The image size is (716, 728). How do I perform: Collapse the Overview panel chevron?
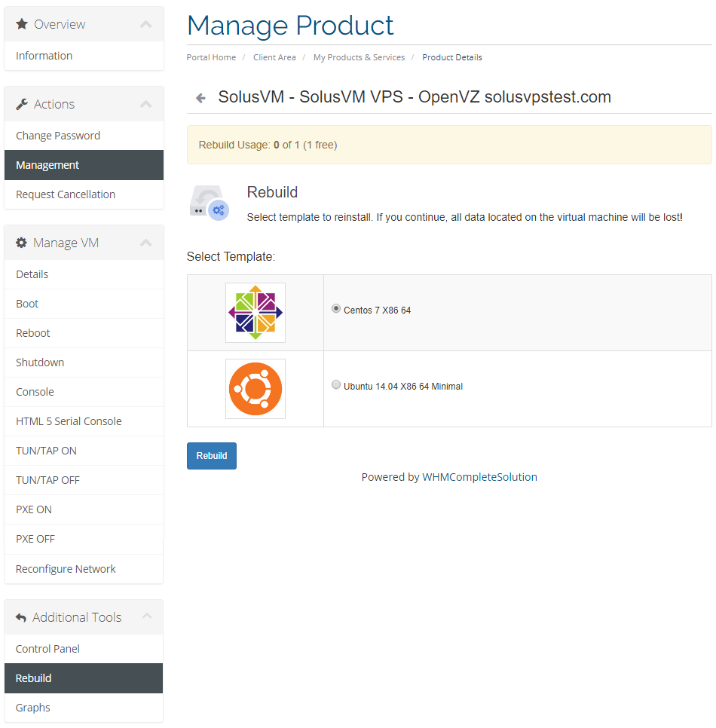pyautogui.click(x=146, y=24)
